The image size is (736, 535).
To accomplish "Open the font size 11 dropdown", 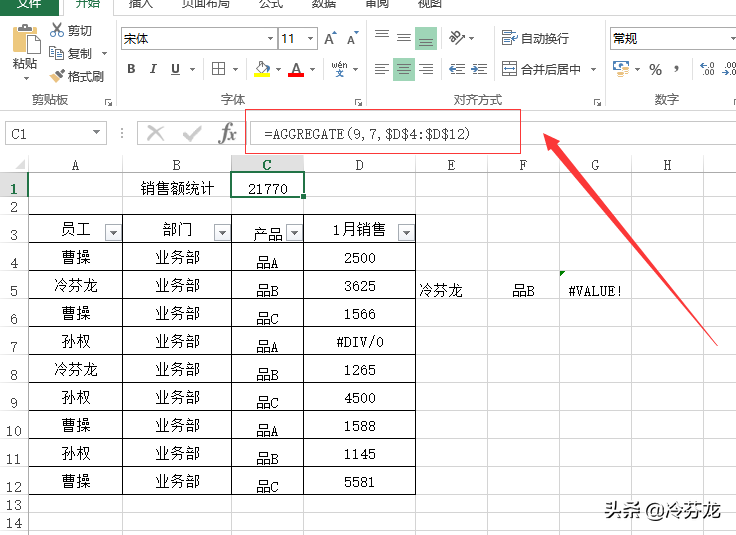I will click(x=310, y=38).
